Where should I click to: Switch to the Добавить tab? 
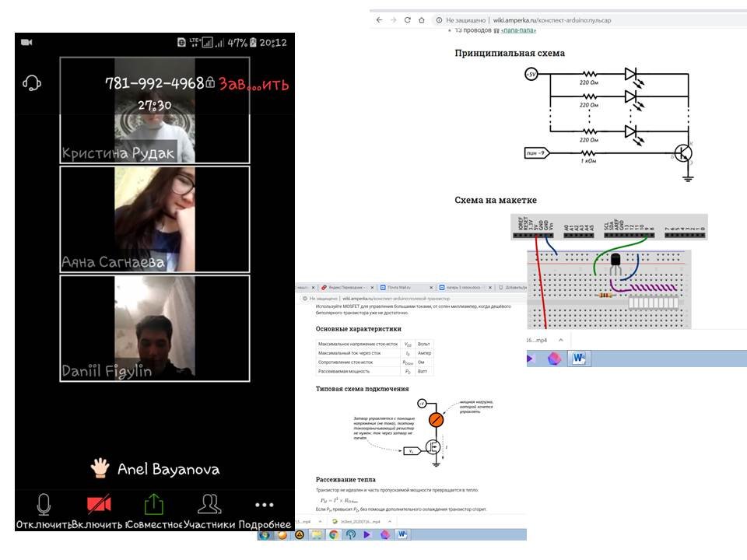tap(512, 288)
